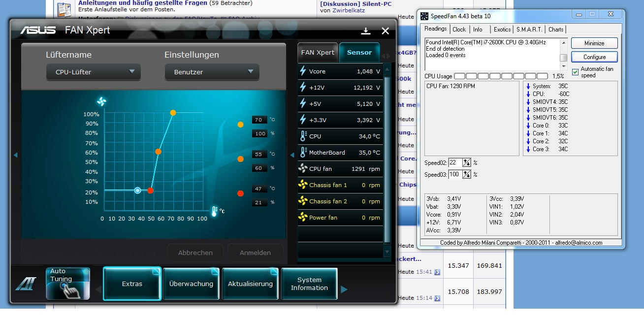
Task: Click the +3.3V lightning bolt icon
Action: coord(303,120)
